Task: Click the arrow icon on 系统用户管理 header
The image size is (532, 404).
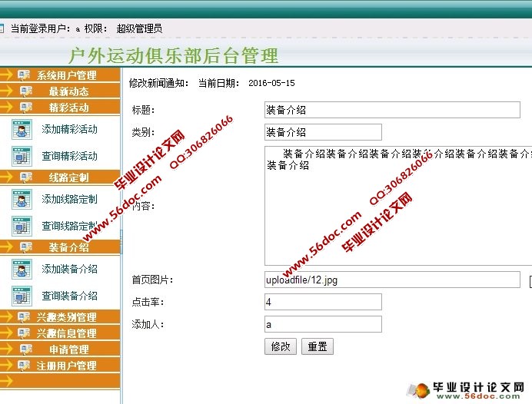Action: pyautogui.click(x=6, y=75)
